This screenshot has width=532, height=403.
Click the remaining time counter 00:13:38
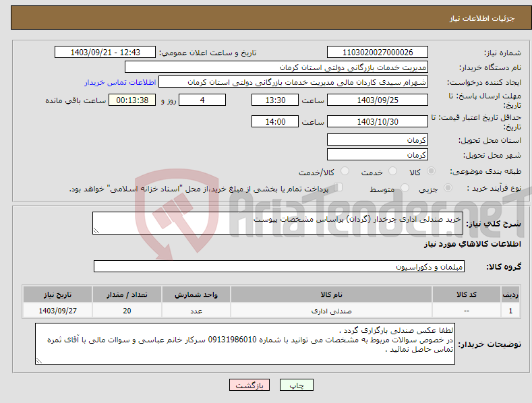tap(132, 100)
